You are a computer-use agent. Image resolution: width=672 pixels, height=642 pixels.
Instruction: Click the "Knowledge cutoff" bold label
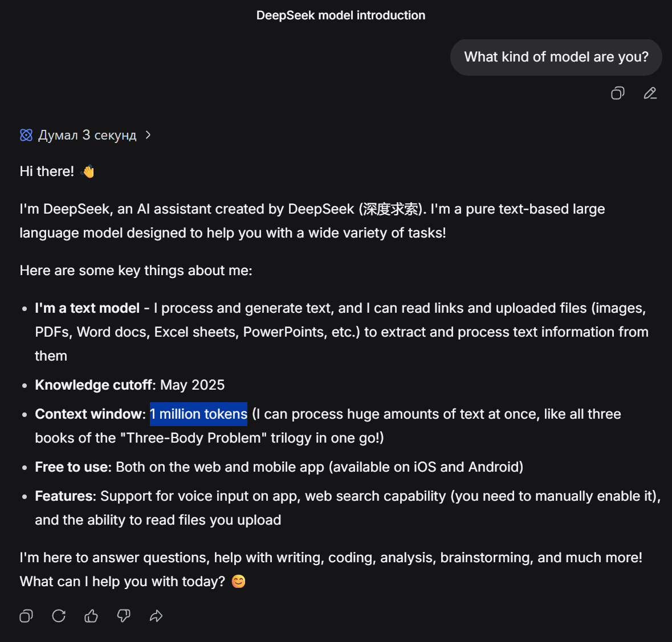click(95, 385)
